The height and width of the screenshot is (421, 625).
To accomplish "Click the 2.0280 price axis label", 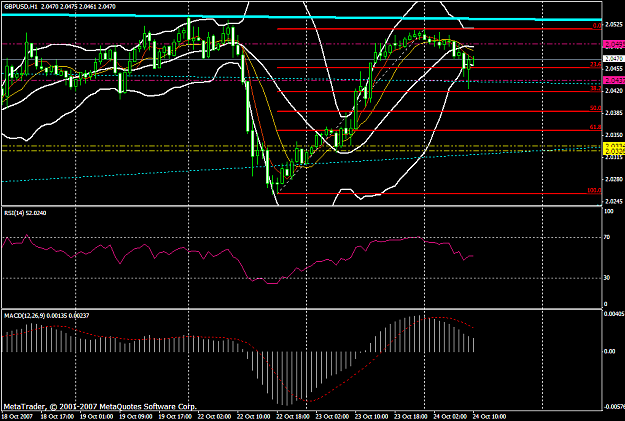I will click(x=614, y=179).
